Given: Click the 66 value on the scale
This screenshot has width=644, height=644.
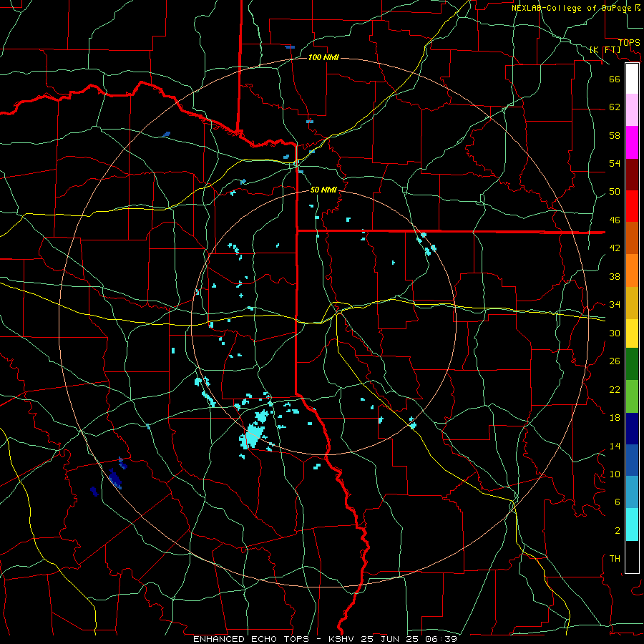Looking at the screenshot, I should click(x=615, y=79).
